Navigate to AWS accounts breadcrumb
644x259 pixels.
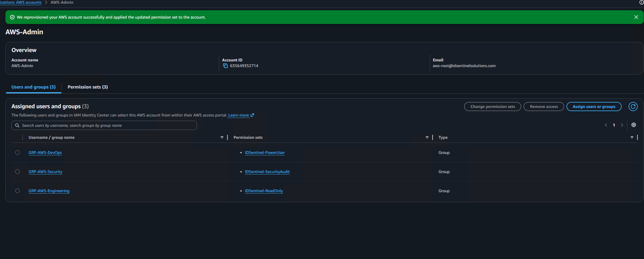(21, 2)
